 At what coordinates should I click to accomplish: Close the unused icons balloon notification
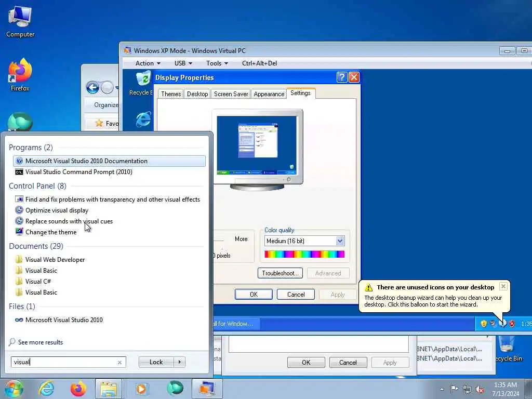[503, 287]
